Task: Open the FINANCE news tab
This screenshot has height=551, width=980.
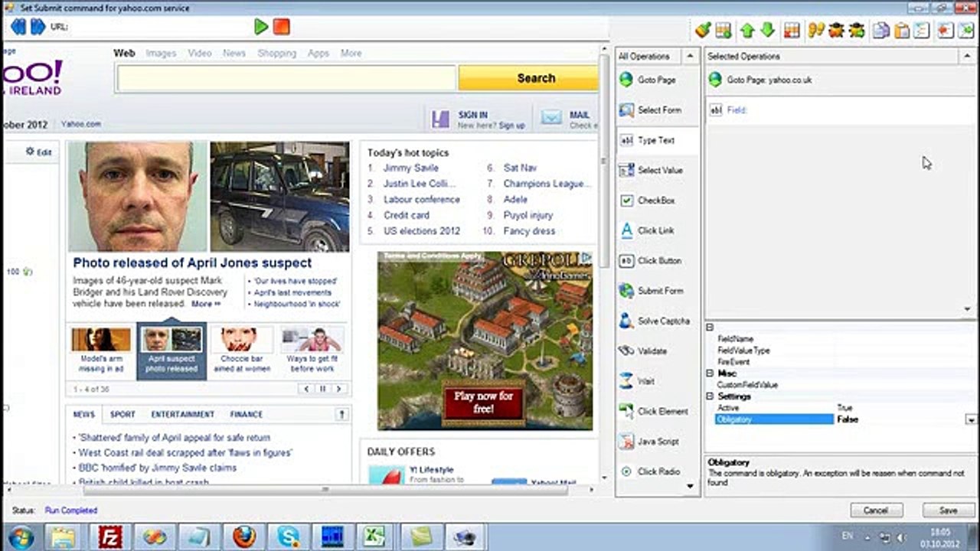Action: pyautogui.click(x=247, y=414)
